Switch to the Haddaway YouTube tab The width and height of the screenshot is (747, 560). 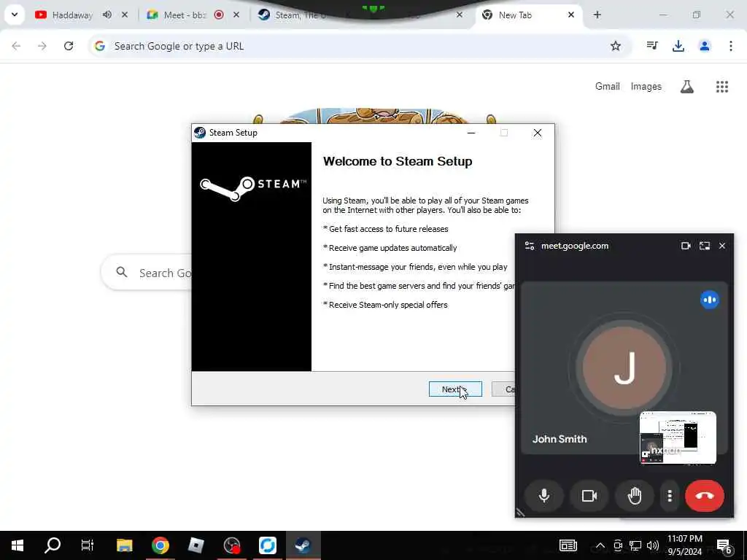72,15
